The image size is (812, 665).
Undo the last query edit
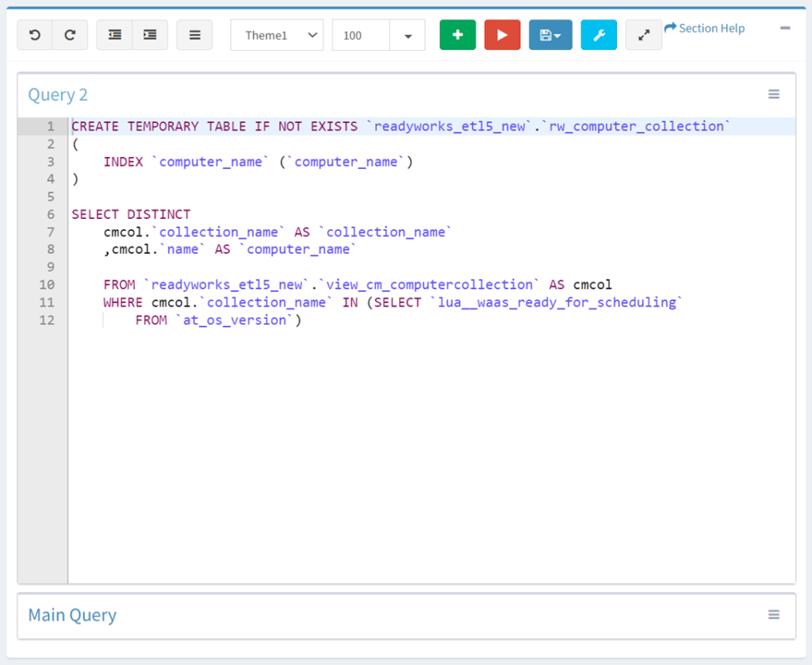(35, 34)
